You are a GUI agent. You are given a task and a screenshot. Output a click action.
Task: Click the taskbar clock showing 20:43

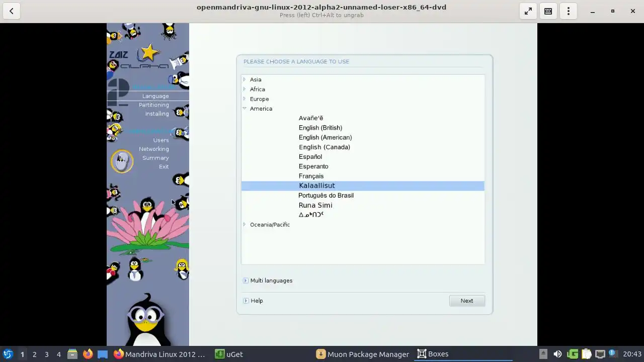[x=632, y=354]
